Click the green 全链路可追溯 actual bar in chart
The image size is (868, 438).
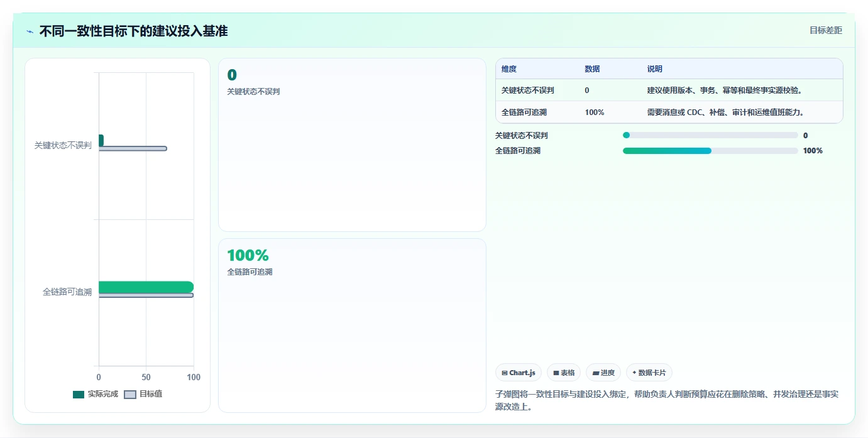(146, 287)
